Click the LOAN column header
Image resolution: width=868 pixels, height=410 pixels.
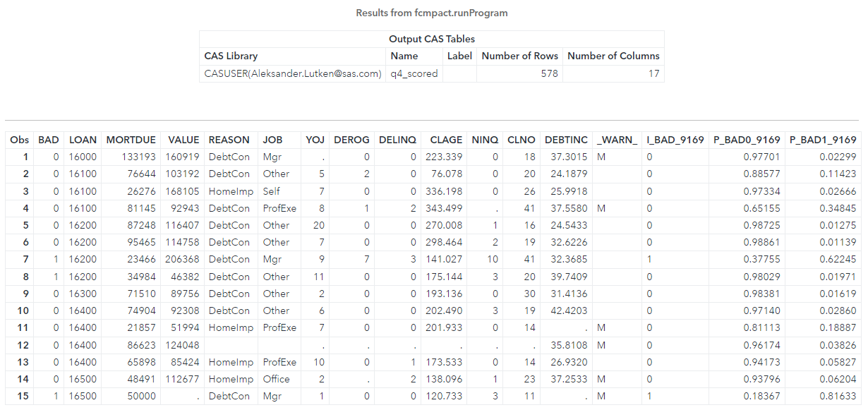(83, 140)
